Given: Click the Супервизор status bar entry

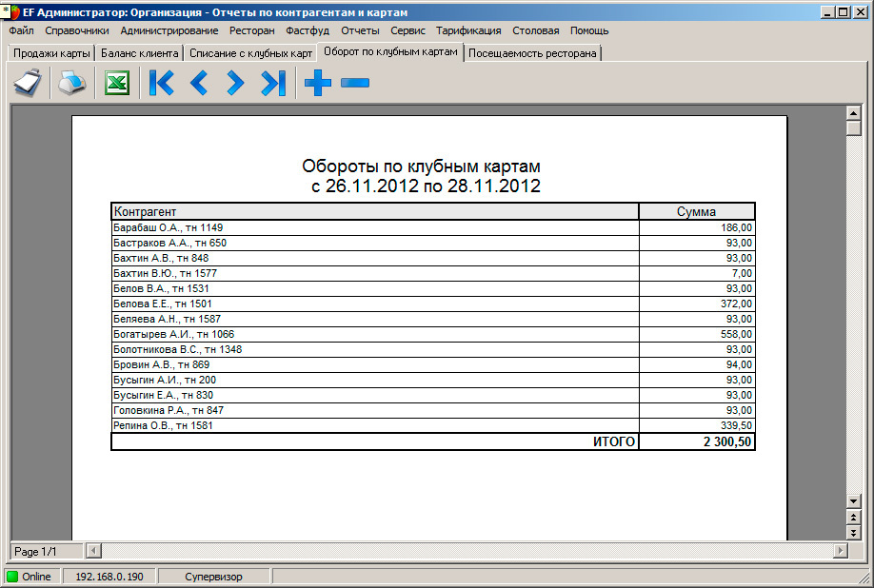Looking at the screenshot, I should [213, 577].
